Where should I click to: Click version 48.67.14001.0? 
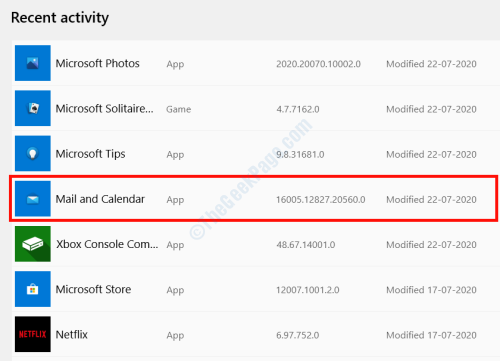coord(306,245)
